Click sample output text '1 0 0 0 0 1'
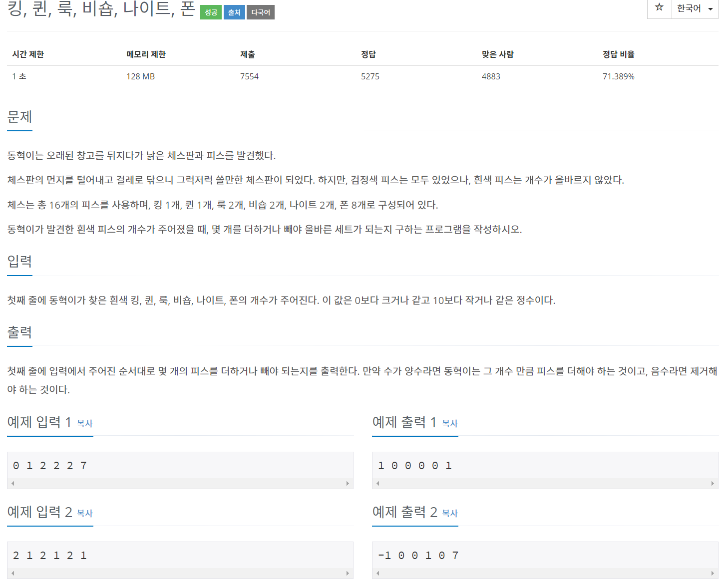The height and width of the screenshot is (584, 728). (415, 466)
